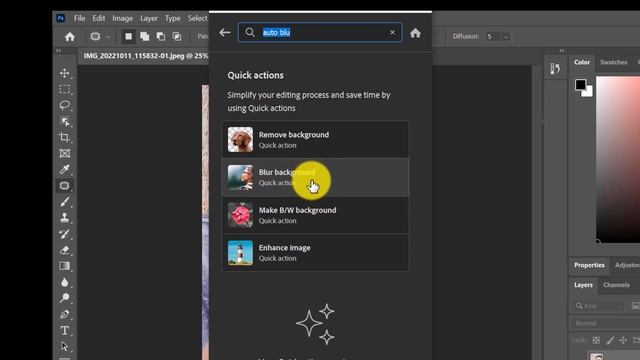Viewport: 640px width, 360px height.
Task: Toggle lock transparent pixels in Layers
Action: pos(596,340)
